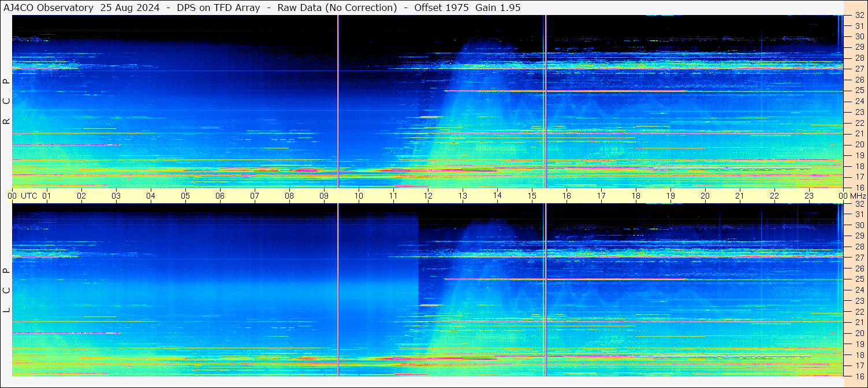This screenshot has height=388, width=868.
Task: Click the 31 MHz label of the RCP panel
Action: click(x=859, y=26)
